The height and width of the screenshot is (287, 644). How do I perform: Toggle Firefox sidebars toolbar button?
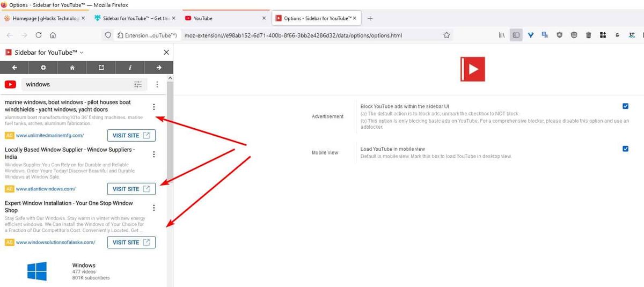516,35
